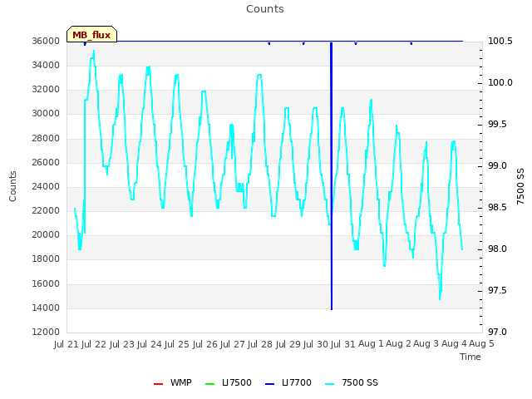Click the Jul 28 date label
Screen dimensions: 532x399
pos(260,344)
